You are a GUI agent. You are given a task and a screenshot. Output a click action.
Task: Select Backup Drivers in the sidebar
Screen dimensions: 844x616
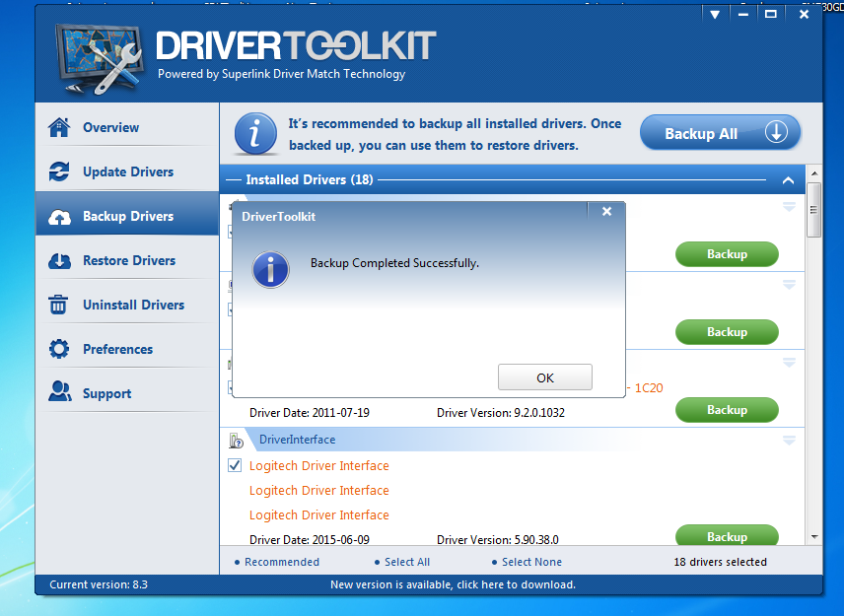pos(127,216)
